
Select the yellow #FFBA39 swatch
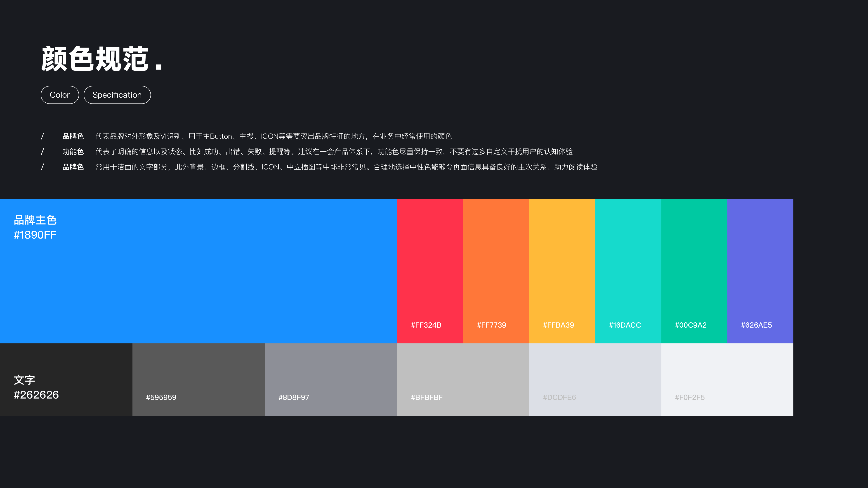562,271
